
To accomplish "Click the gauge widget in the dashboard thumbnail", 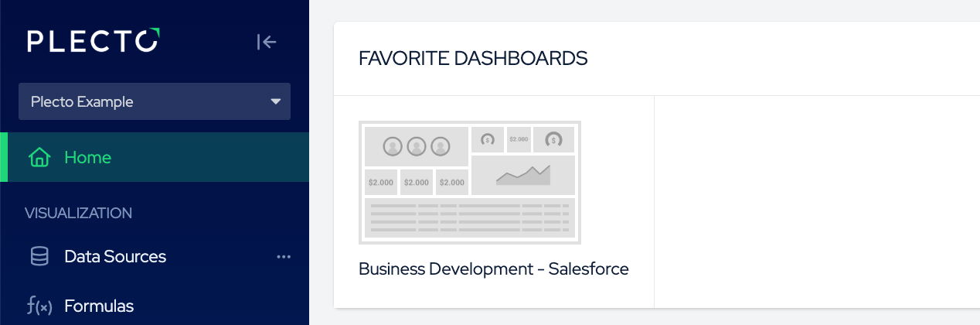I will (553, 139).
